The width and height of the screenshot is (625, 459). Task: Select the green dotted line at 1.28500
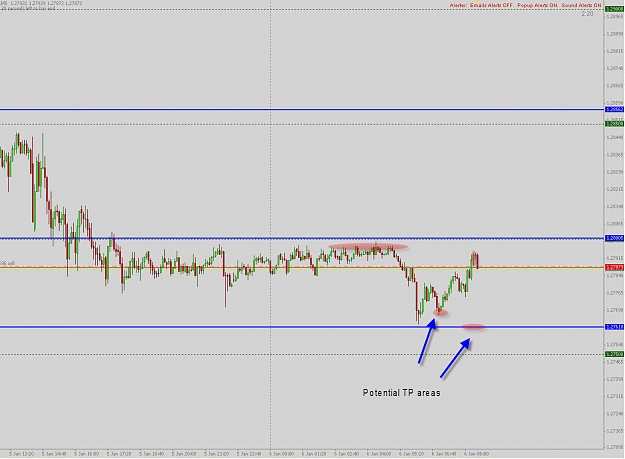pos(302,124)
